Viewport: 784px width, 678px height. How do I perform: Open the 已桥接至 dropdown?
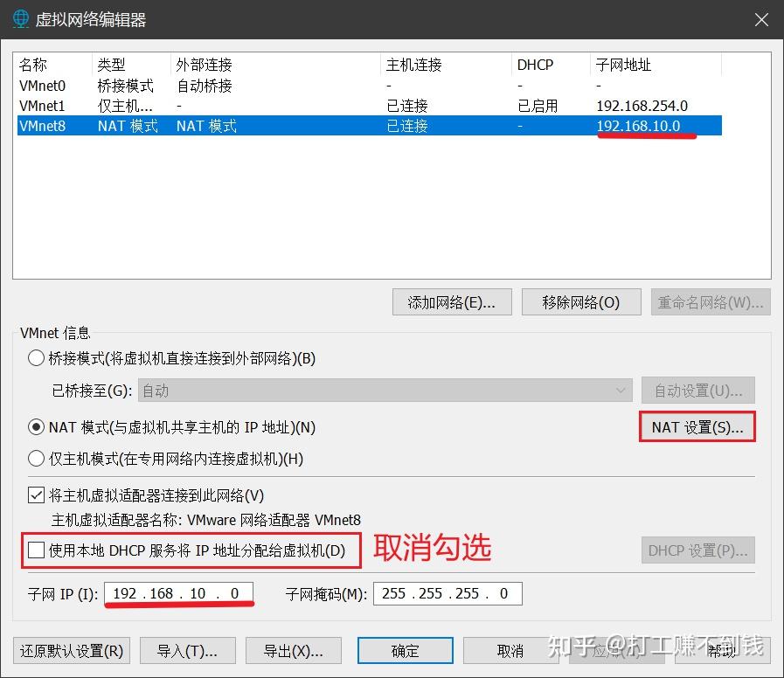point(385,390)
